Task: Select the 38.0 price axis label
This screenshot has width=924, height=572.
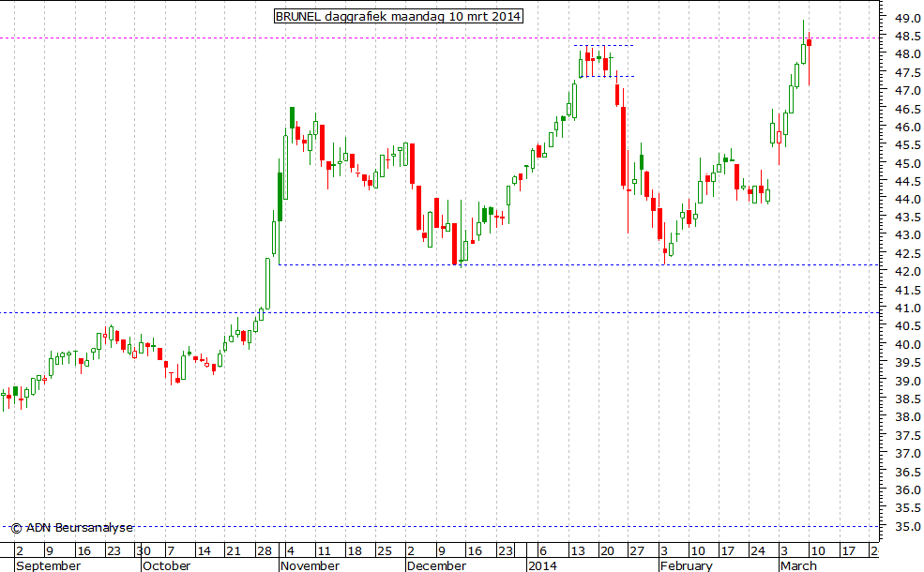Action: [x=907, y=417]
